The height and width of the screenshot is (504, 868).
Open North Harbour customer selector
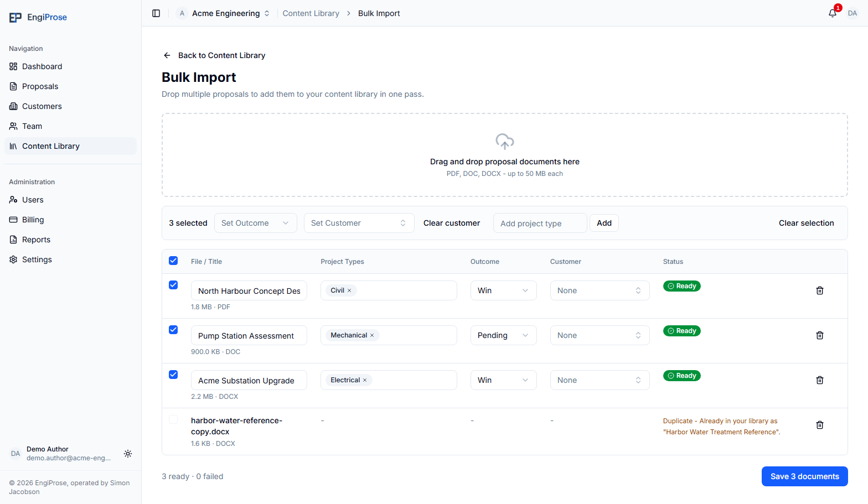point(600,290)
